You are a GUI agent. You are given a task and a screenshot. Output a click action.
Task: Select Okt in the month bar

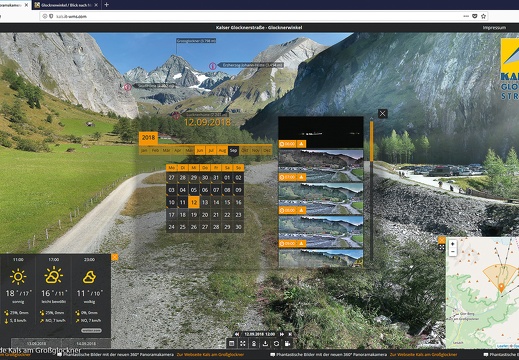(x=245, y=150)
